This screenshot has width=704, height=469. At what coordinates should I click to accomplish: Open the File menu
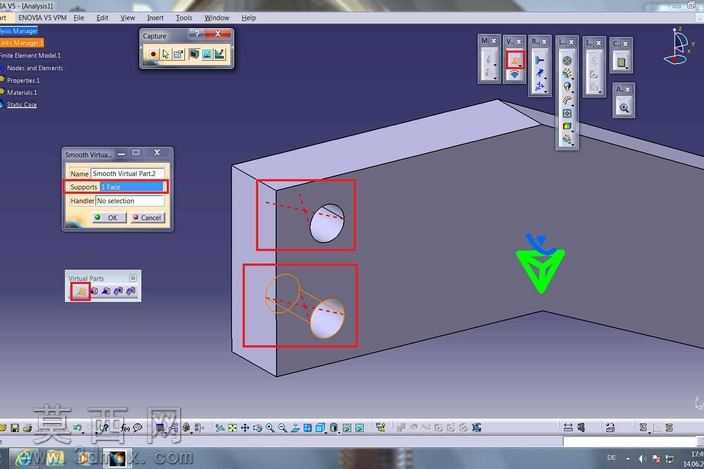point(79,18)
